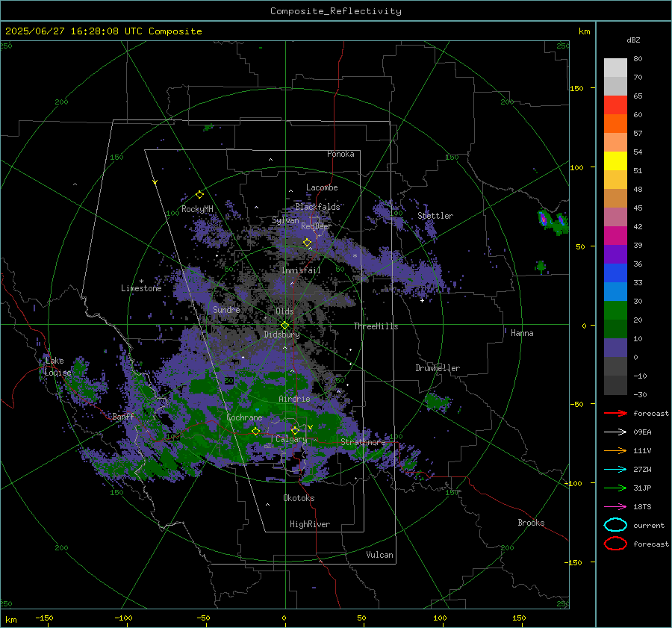
Task: Click the yellow V marker east of Calgary
Action: [x=311, y=427]
